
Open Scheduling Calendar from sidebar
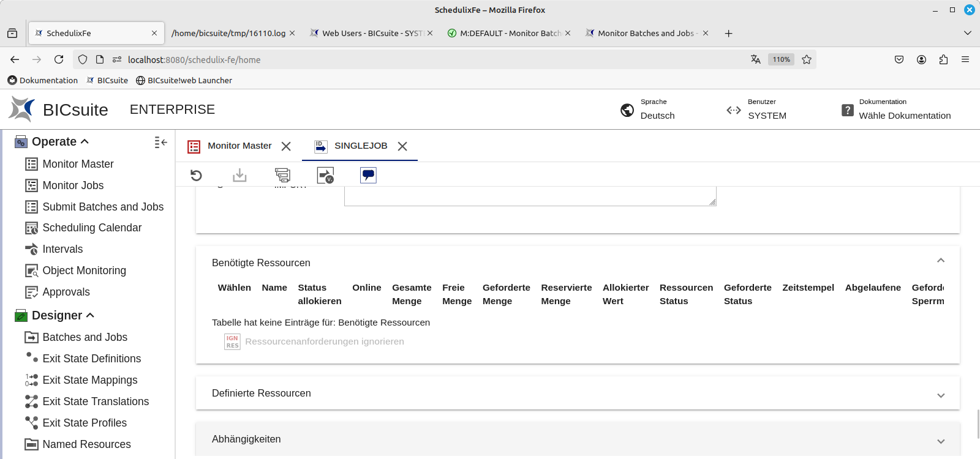click(x=92, y=228)
